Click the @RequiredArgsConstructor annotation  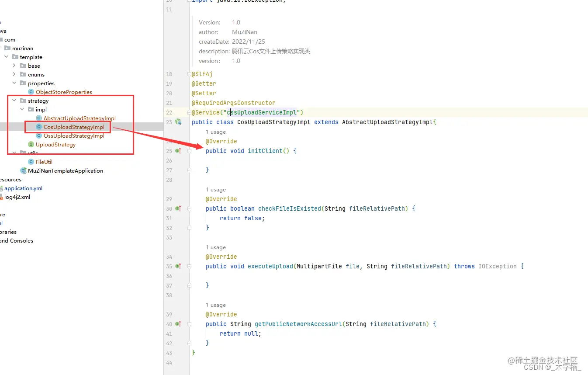234,103
